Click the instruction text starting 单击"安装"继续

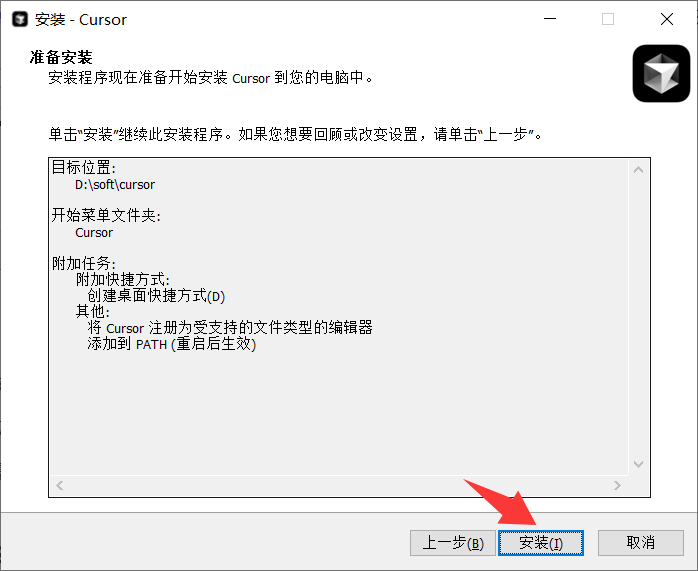coord(295,134)
